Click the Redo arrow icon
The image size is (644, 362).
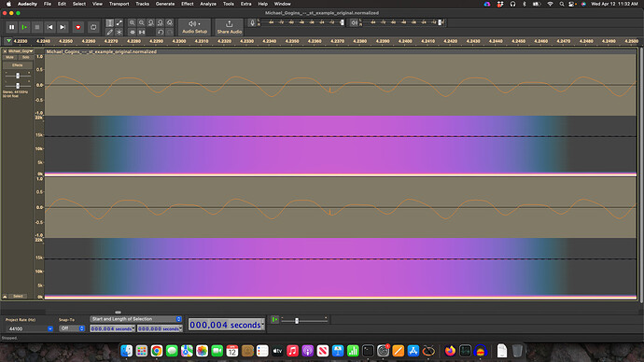[x=170, y=32]
